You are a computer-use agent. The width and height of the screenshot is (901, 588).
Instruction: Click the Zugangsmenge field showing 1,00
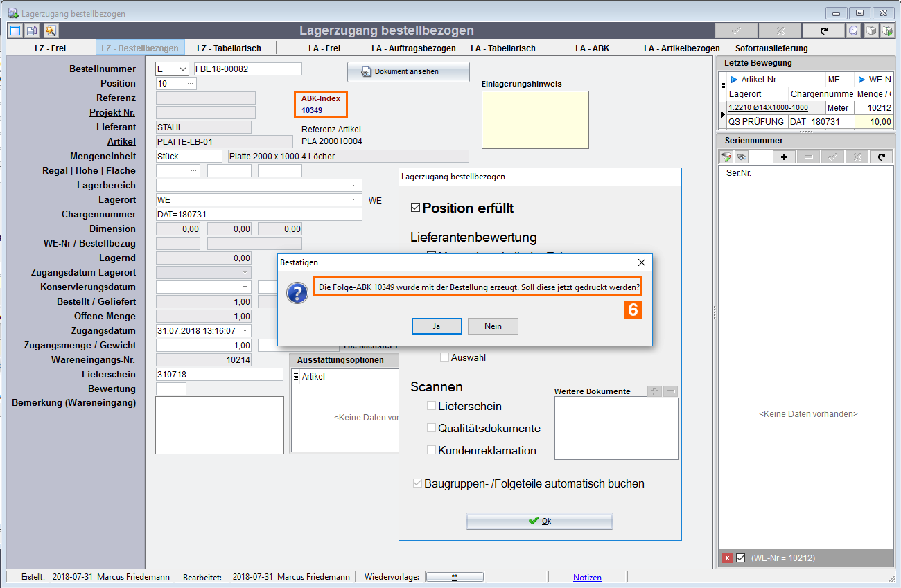pyautogui.click(x=204, y=346)
